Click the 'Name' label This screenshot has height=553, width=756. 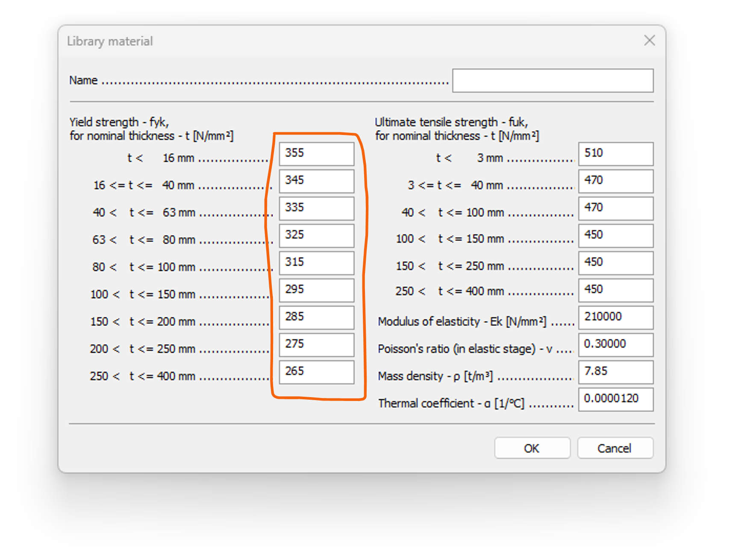click(x=83, y=80)
